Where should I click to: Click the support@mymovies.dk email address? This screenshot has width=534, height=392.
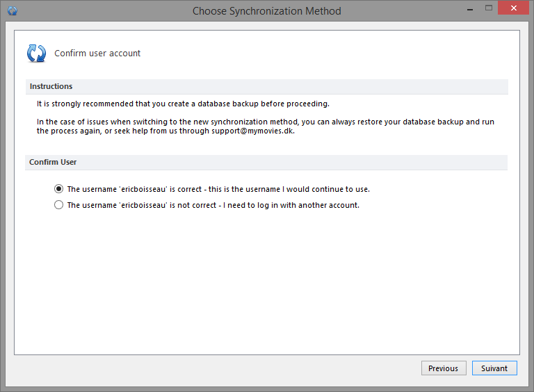click(x=252, y=131)
